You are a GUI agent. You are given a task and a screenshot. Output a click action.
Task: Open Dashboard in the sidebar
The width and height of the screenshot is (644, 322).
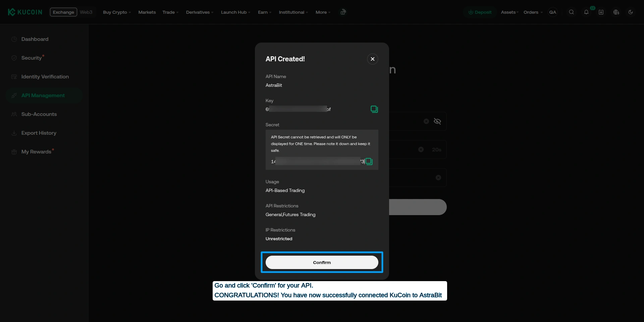point(44,39)
